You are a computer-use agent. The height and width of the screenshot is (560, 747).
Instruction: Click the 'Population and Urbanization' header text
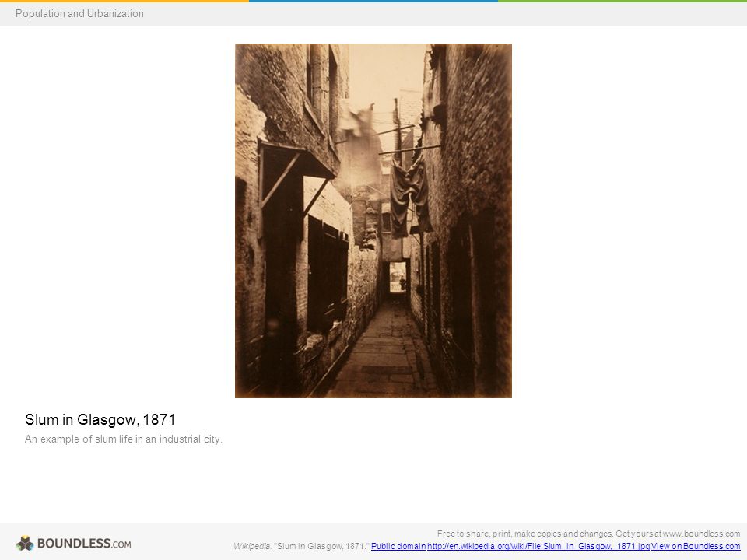point(79,14)
